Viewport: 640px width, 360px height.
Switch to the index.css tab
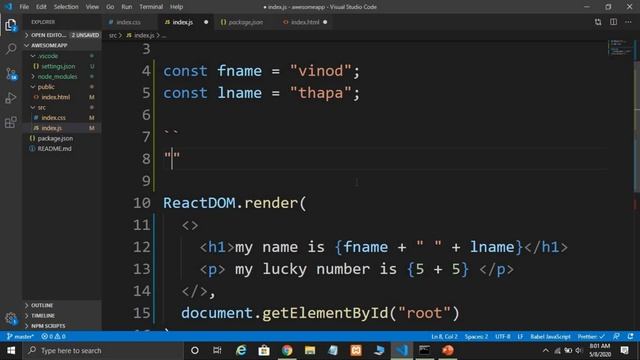[x=128, y=22]
